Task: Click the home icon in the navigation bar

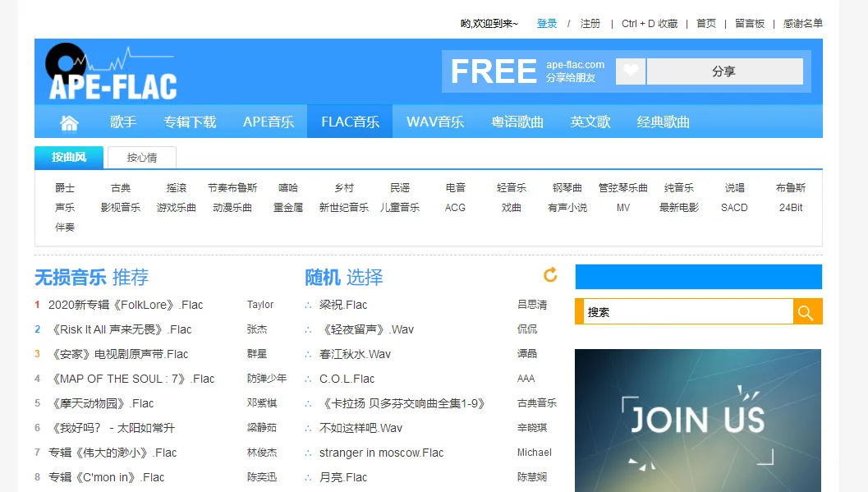Action: [x=69, y=120]
